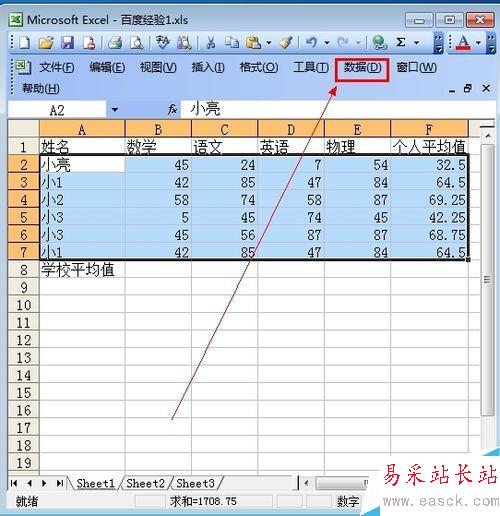
Task: Click the Paste clipboard icon
Action: (x=254, y=43)
